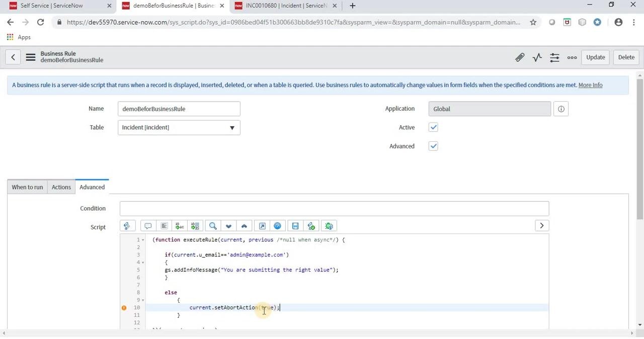This screenshot has height=339, width=644.
Task: Click the full screen editor icon
Action: 262,226
